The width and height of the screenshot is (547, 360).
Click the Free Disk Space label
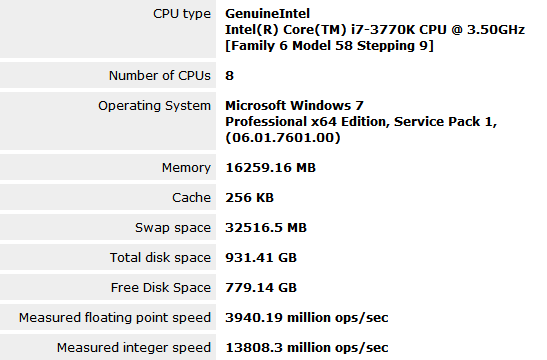point(161,288)
